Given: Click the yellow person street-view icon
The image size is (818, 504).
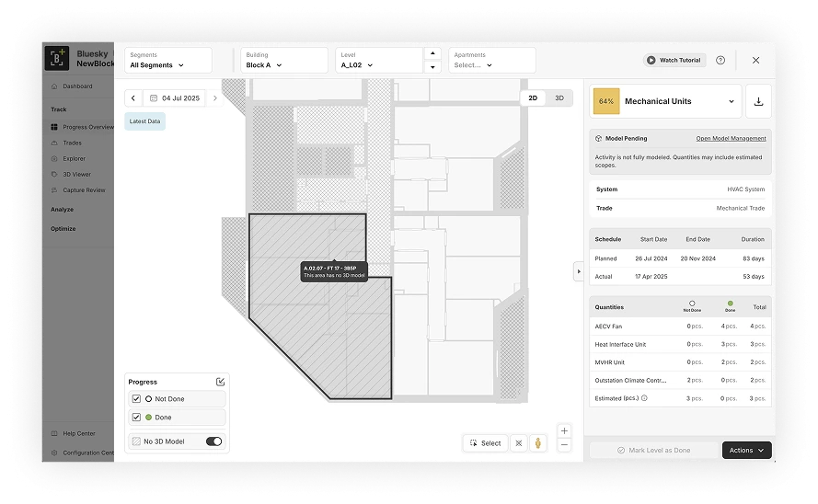Looking at the screenshot, I should (538, 443).
